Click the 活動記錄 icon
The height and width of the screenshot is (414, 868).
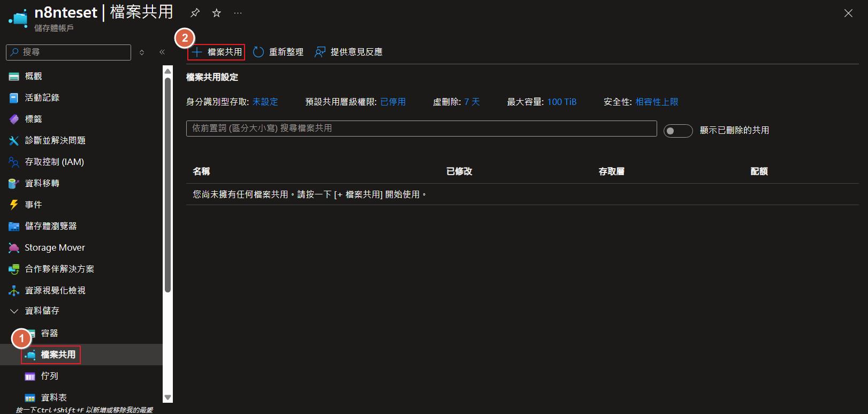[x=14, y=98]
